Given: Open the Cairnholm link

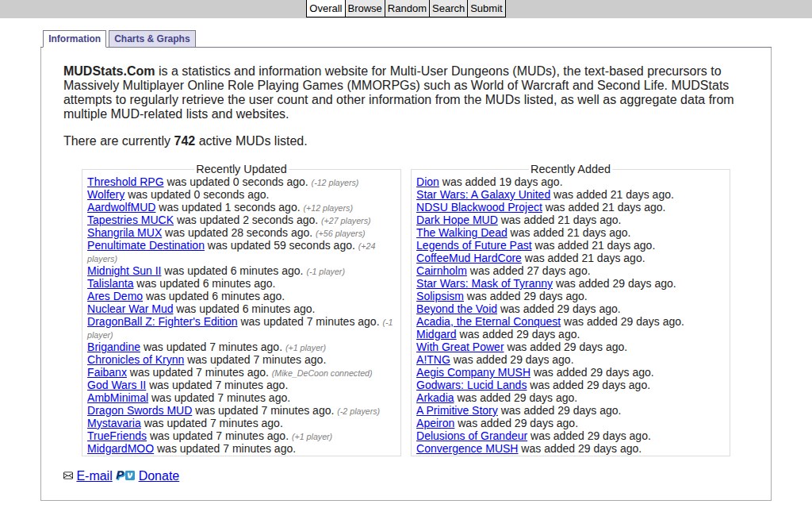Looking at the screenshot, I should (441, 271).
